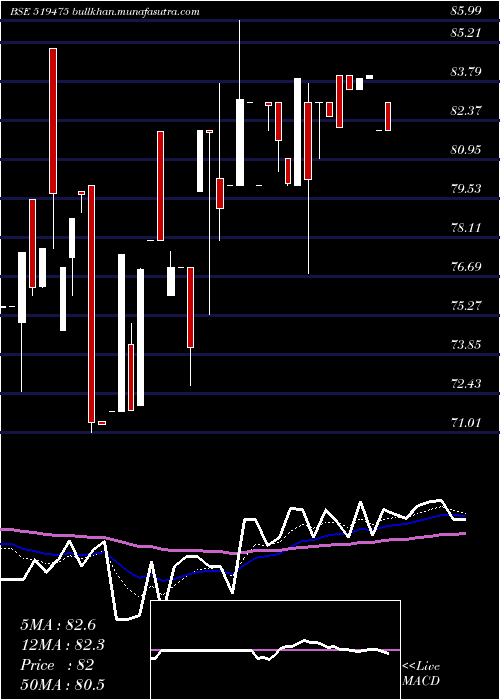
Task: Click the BSE 519475 bullkhan.munafasutra.com header text
Action: [x=104, y=12]
